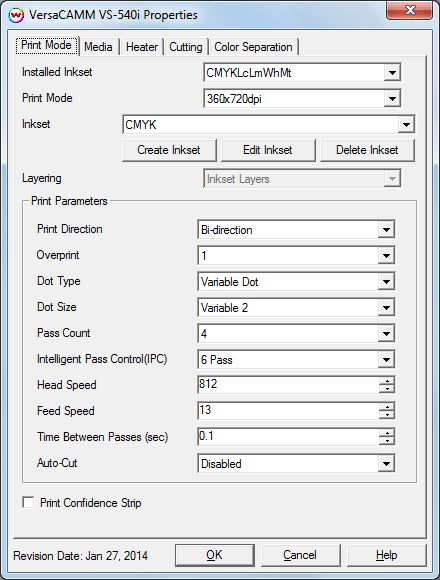Screen dimensions: 440x580
Task: Open the Auto-Cut dropdown
Action: 297,463
